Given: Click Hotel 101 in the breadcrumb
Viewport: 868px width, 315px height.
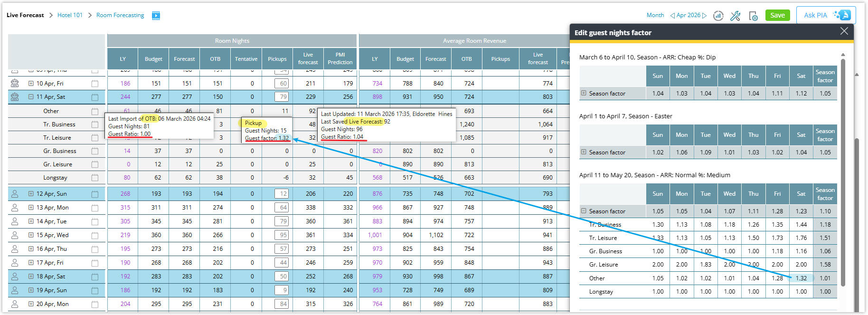Looking at the screenshot, I should [70, 15].
